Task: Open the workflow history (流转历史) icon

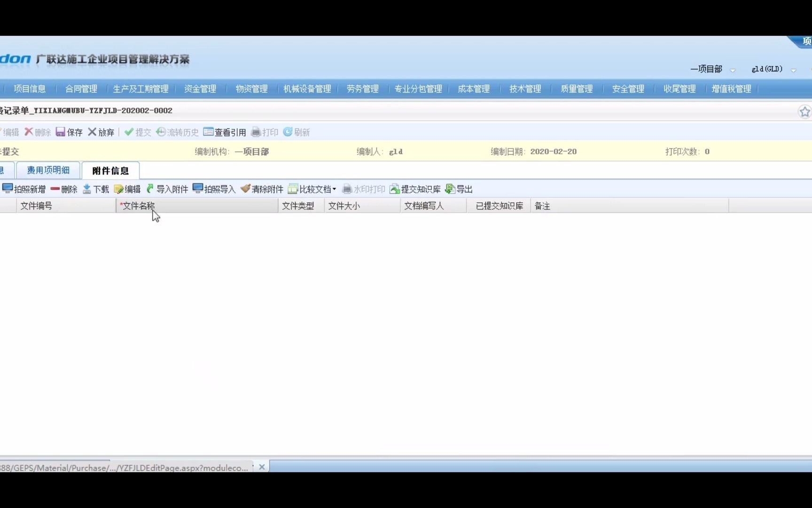Action: pyautogui.click(x=161, y=132)
